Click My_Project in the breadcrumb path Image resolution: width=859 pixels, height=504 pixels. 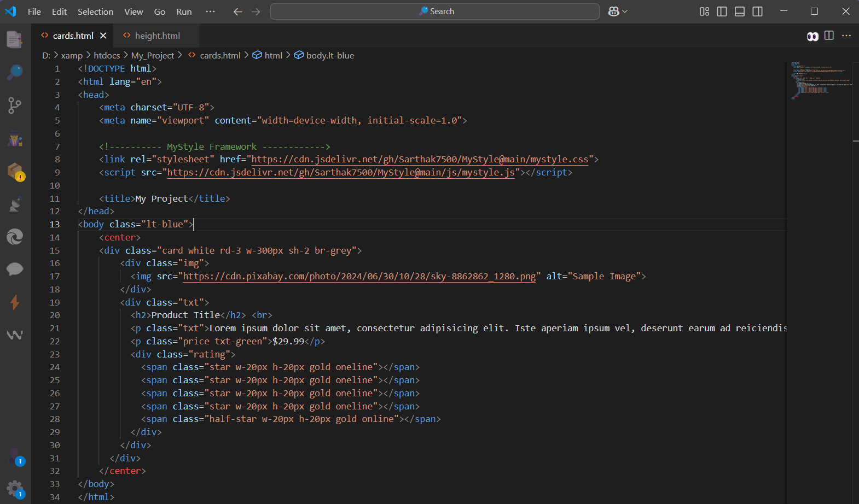click(x=152, y=55)
